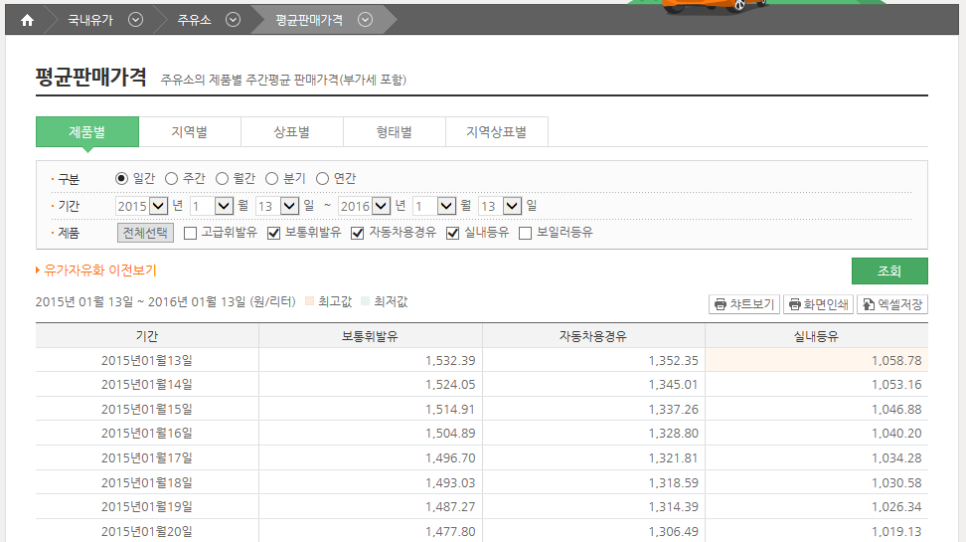Click the 전체선택 button
This screenshot has height=542, width=966.
(145, 233)
